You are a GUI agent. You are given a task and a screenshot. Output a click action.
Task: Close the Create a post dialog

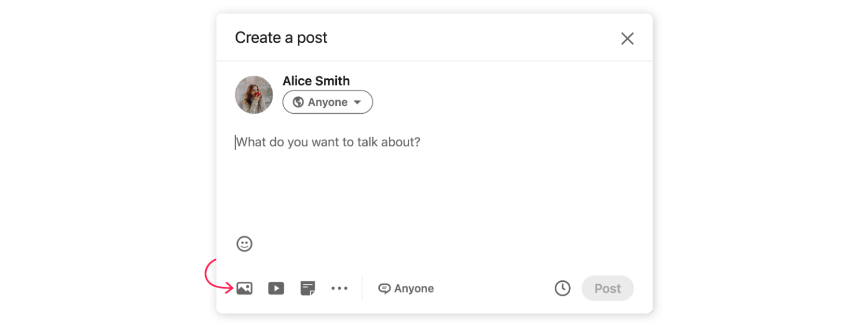[x=627, y=38]
